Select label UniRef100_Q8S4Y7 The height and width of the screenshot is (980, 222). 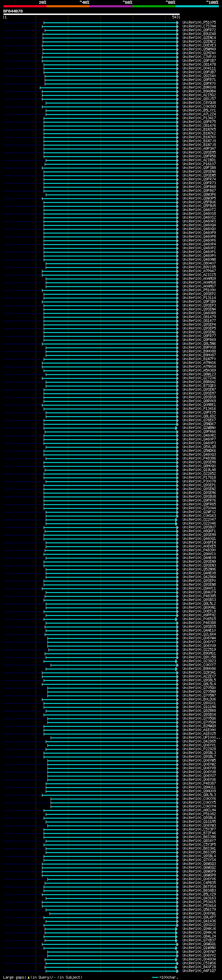[199, 840]
